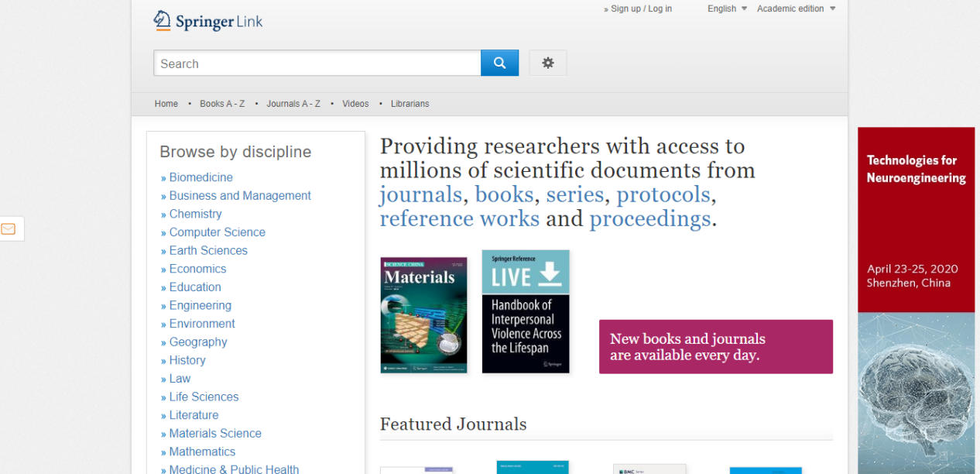Click the reference works link

[459, 218]
